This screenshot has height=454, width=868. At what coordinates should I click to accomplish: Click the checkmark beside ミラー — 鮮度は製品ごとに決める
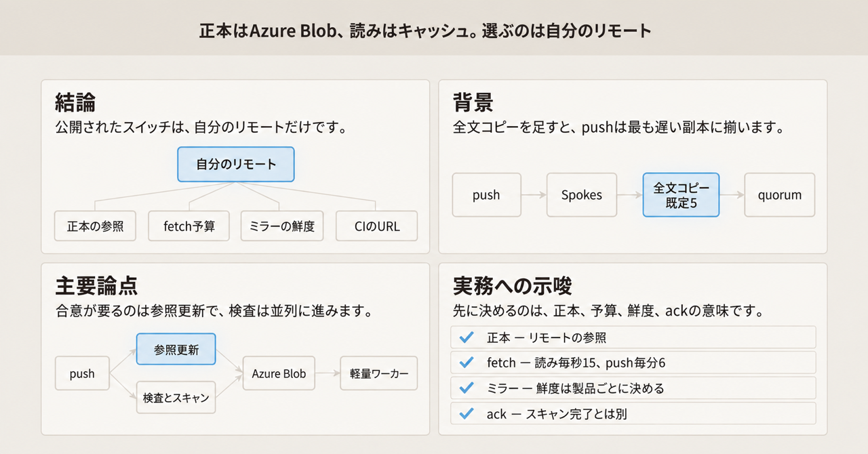point(466,388)
